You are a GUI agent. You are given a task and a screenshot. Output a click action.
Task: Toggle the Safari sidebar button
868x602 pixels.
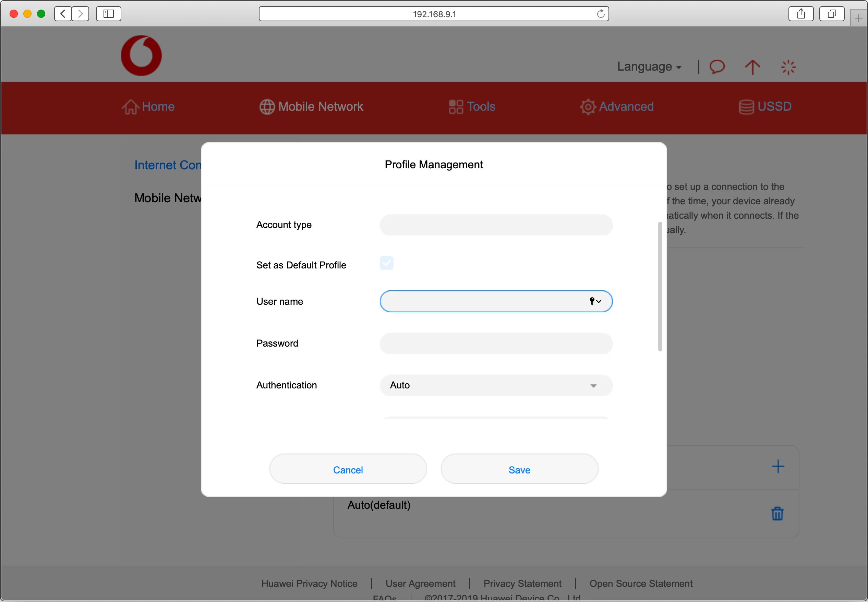(108, 14)
